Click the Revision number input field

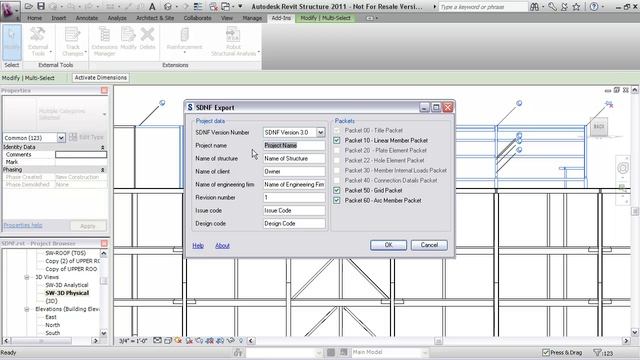[x=294, y=198]
